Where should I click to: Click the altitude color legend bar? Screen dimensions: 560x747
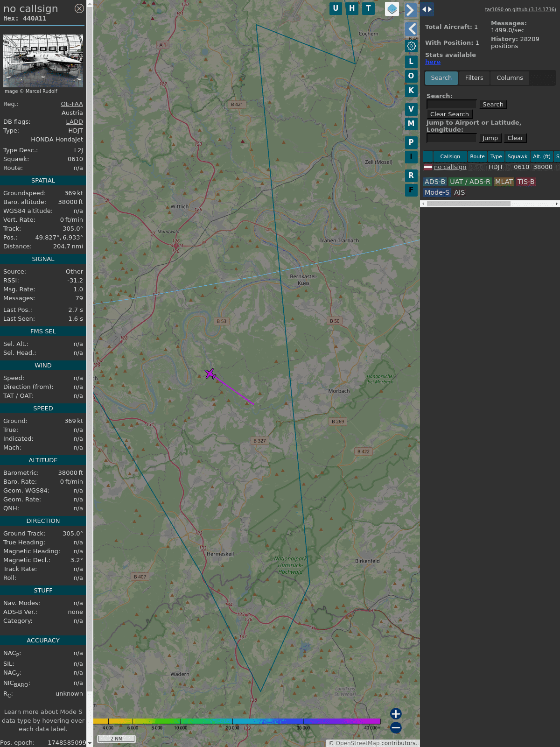pyautogui.click(x=237, y=721)
